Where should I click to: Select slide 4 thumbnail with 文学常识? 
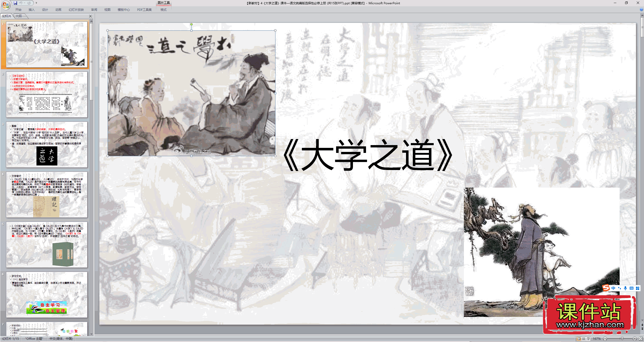tap(47, 195)
